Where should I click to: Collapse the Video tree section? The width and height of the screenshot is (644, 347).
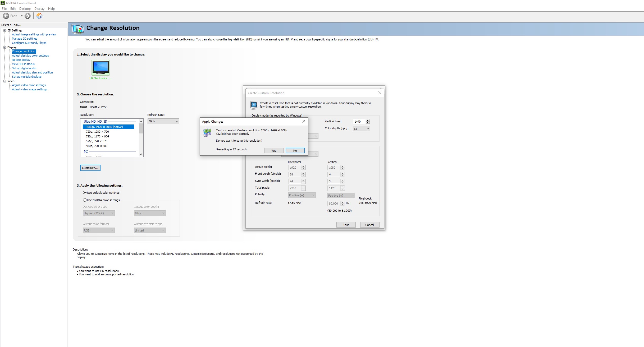pyautogui.click(x=4, y=81)
